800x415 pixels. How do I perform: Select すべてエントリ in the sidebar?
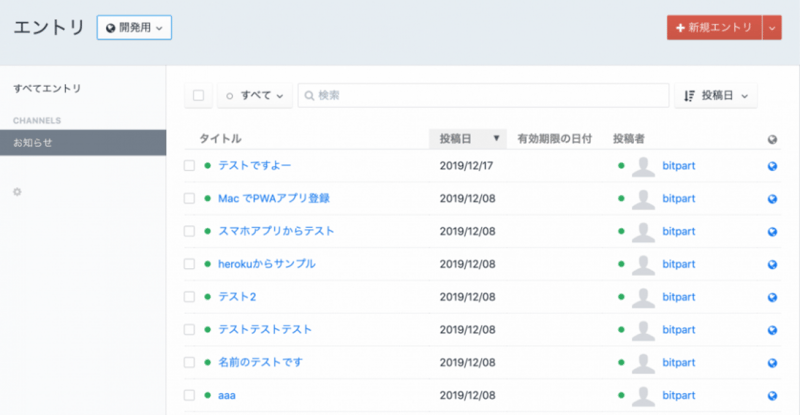click(47, 89)
